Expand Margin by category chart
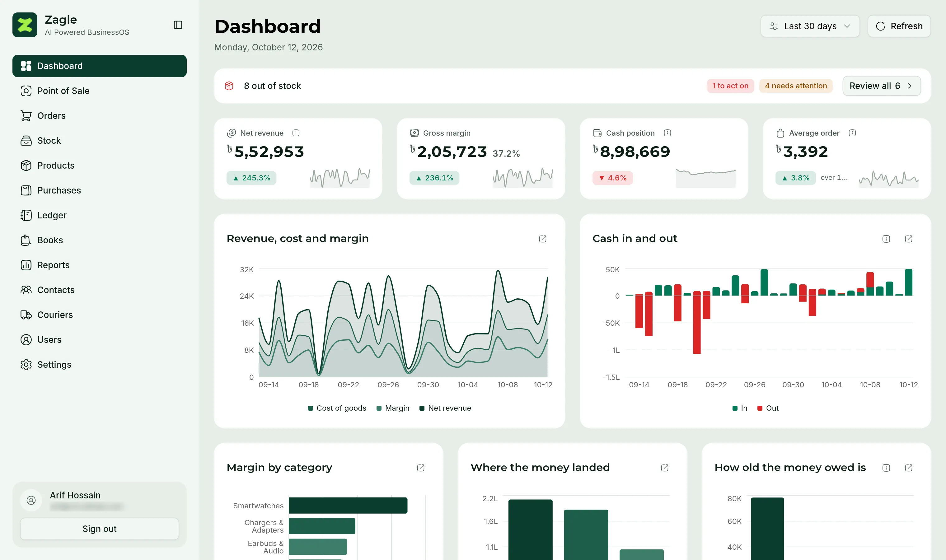The image size is (946, 560). click(421, 468)
